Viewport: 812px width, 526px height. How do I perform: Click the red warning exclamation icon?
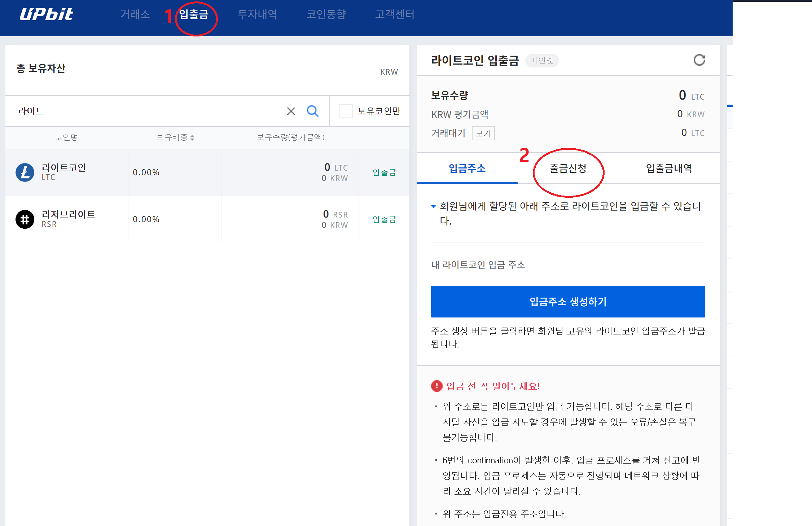(436, 386)
